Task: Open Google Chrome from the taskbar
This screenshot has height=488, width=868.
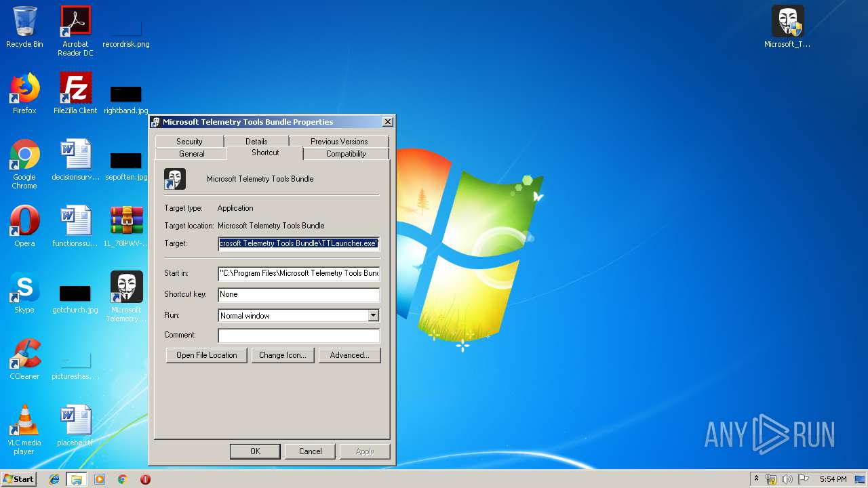Action: click(123, 479)
